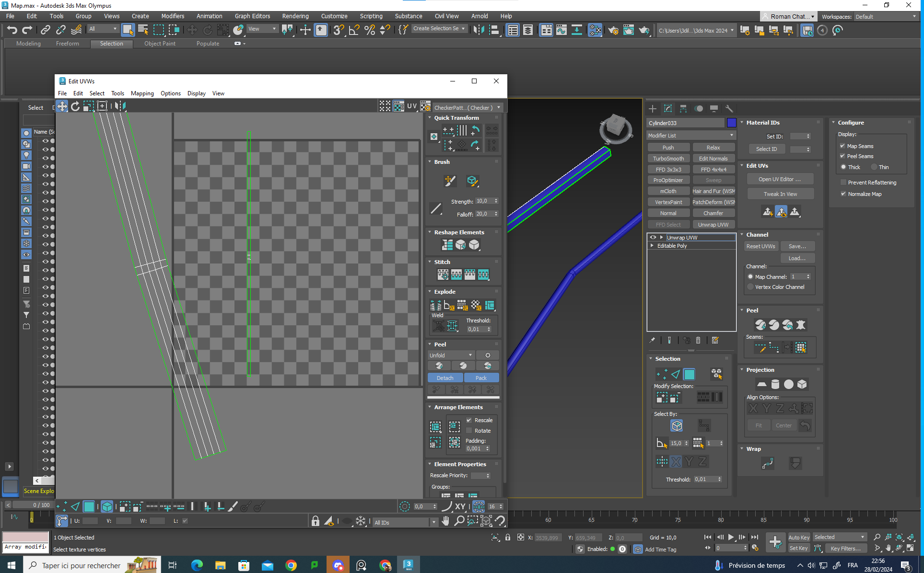Toggle Unwrap UVW modifier visibility eye
This screenshot has width=924, height=573.
point(653,237)
